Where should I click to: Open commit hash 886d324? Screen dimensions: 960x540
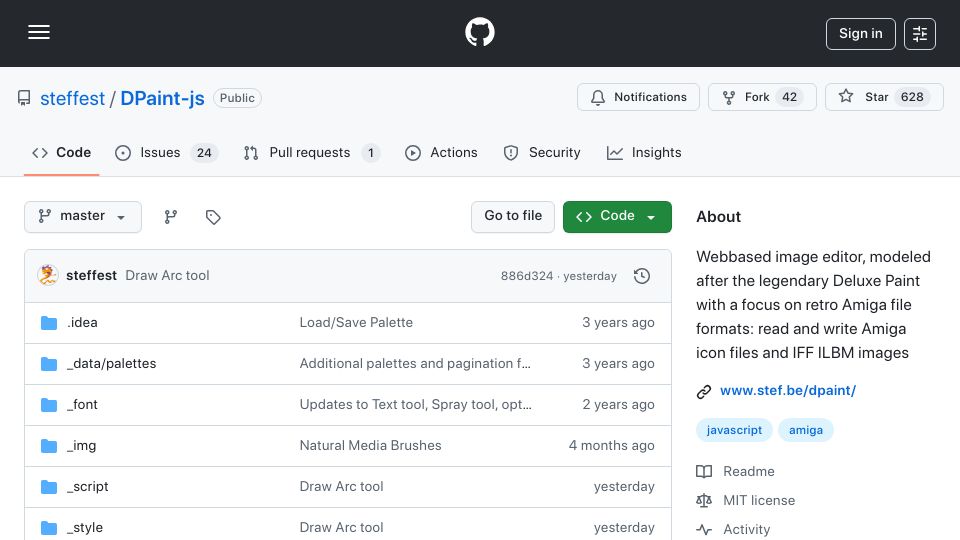(527, 276)
